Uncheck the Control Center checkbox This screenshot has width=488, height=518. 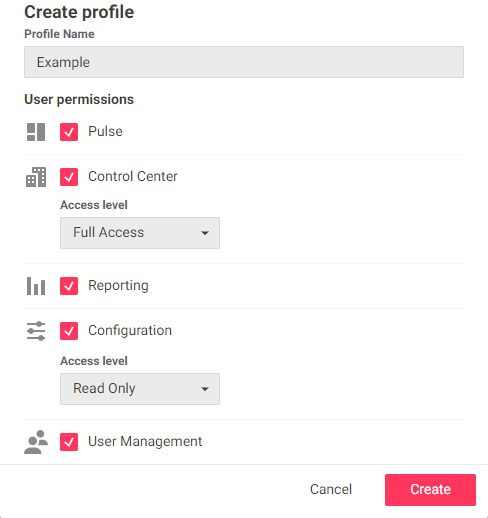click(x=69, y=177)
